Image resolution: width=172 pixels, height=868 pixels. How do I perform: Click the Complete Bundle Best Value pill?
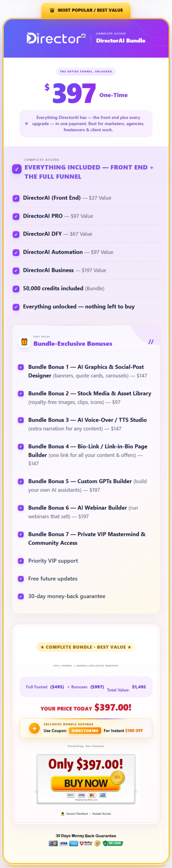(x=86, y=647)
